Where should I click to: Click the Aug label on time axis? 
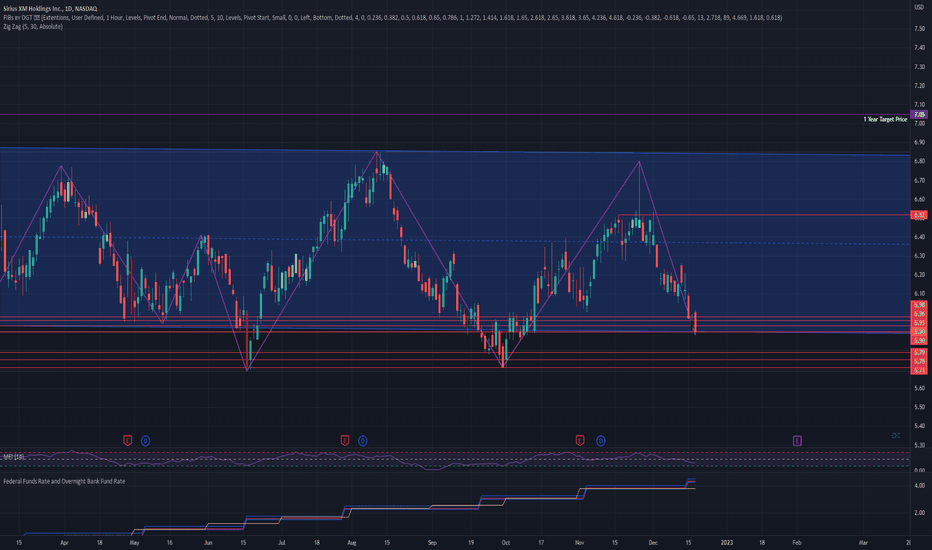click(x=352, y=543)
